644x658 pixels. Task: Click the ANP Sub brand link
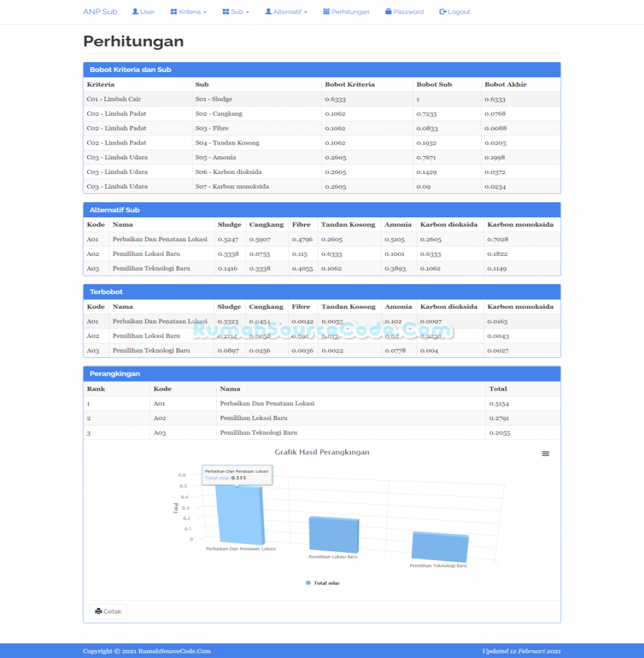click(x=100, y=12)
